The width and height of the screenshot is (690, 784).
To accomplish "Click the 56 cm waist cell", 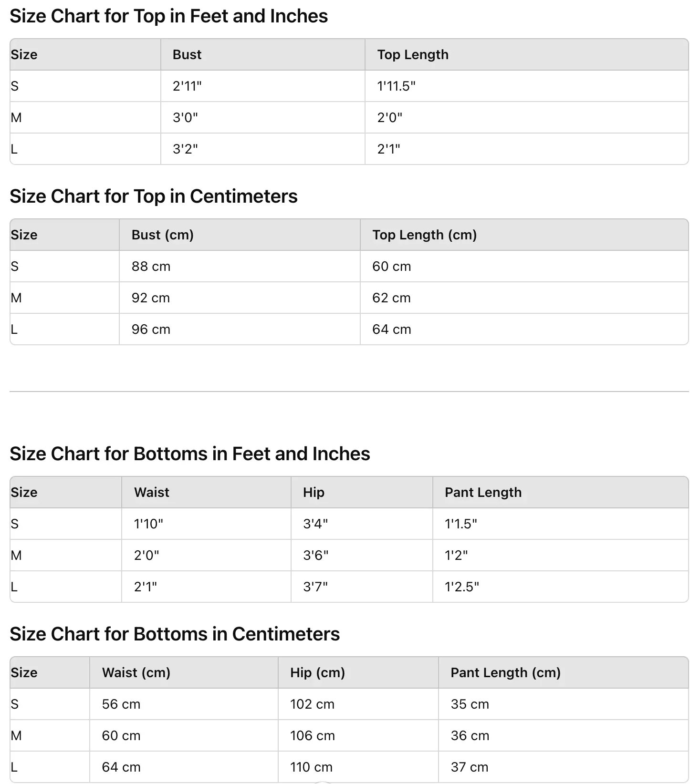I will (184, 704).
